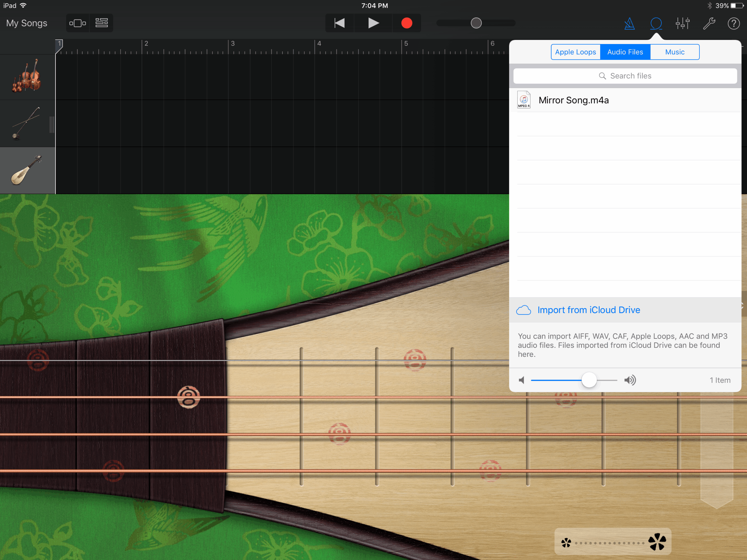Toggle the metronome icon
Screen dimensions: 747x560
[x=629, y=23]
